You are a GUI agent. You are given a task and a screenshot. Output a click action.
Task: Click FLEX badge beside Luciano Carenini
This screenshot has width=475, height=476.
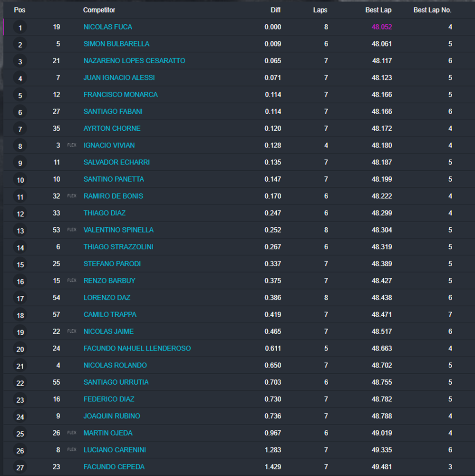72,450
